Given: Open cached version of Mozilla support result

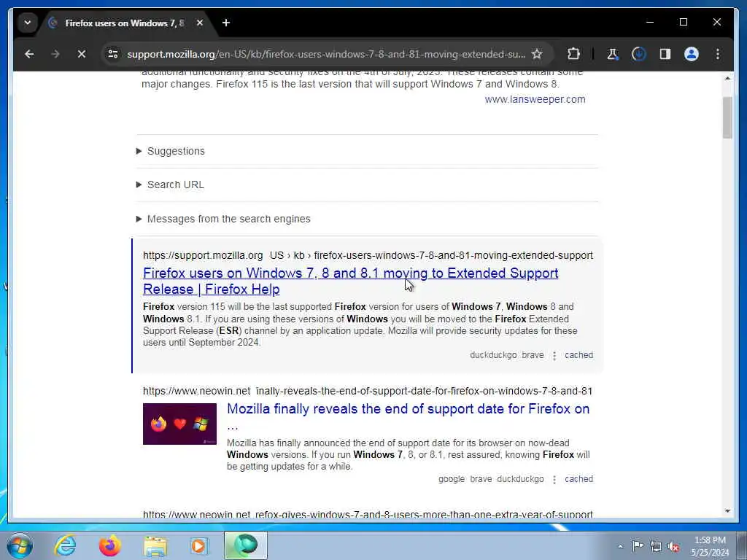Looking at the screenshot, I should click(578, 355).
